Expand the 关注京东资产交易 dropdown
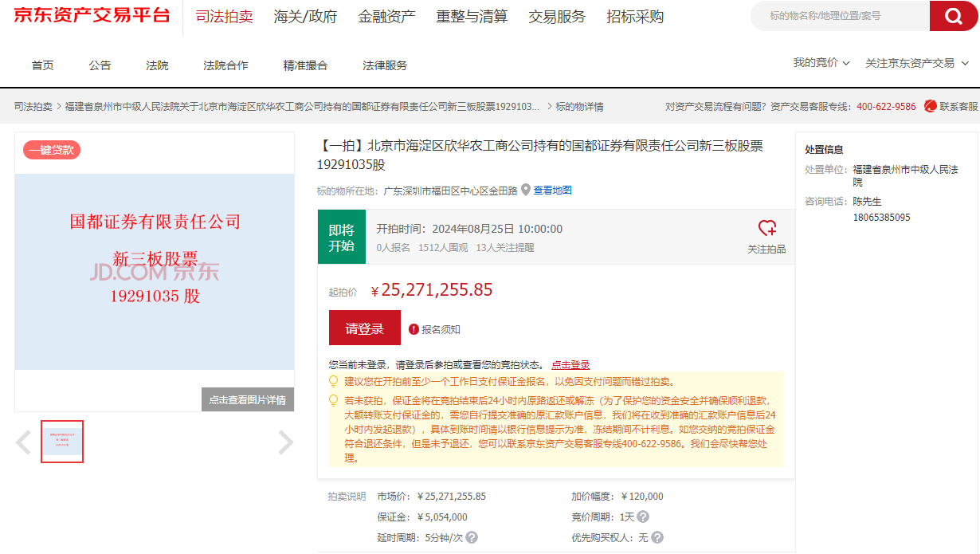 916,63
